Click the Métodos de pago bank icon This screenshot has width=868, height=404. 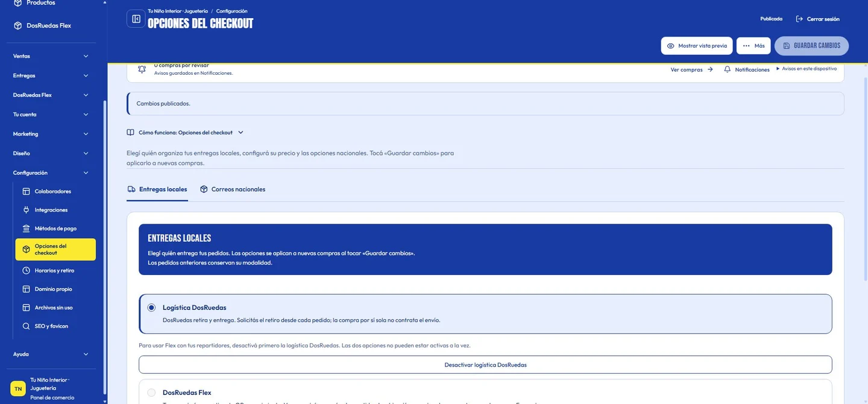(26, 229)
